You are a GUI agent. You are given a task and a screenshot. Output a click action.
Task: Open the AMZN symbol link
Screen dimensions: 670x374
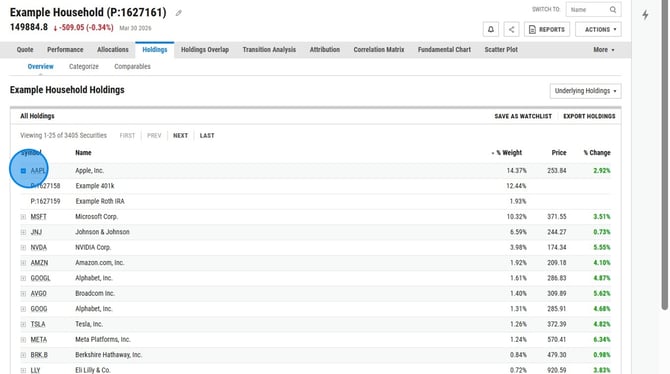[x=39, y=263]
